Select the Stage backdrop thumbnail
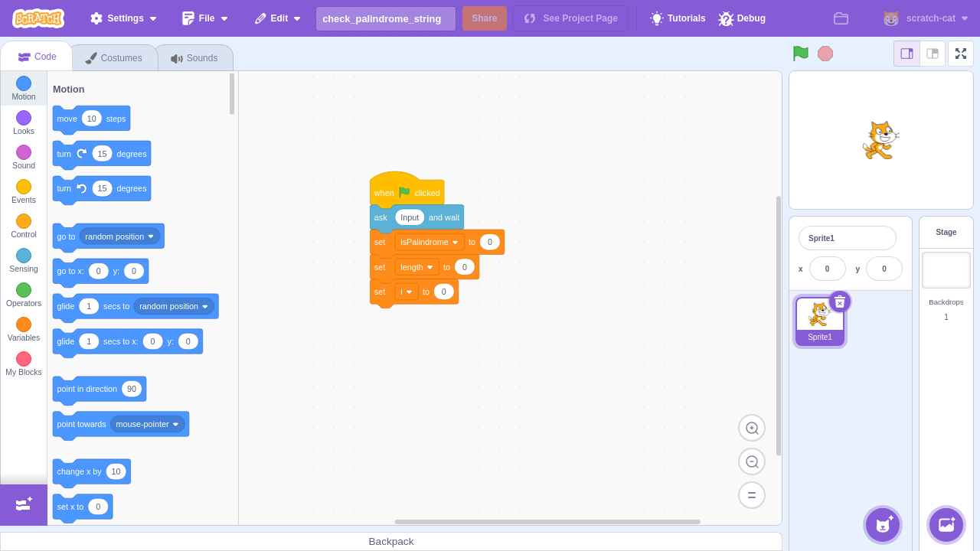 pyautogui.click(x=946, y=270)
